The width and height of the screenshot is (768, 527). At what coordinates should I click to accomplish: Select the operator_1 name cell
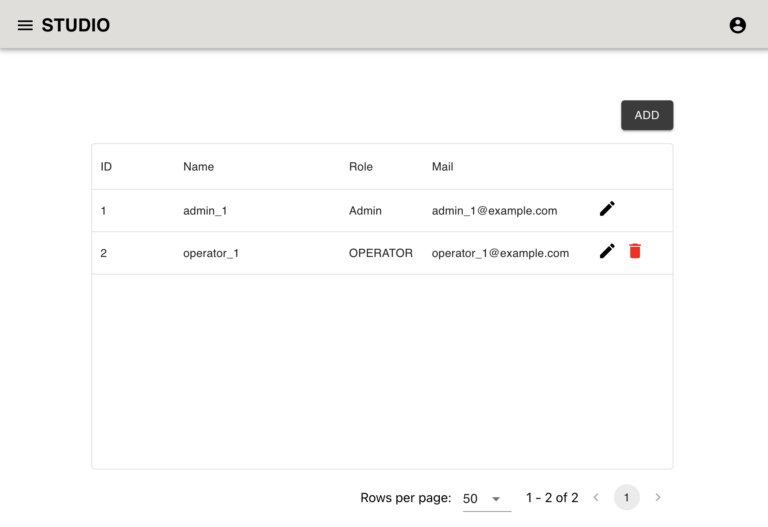pos(211,254)
